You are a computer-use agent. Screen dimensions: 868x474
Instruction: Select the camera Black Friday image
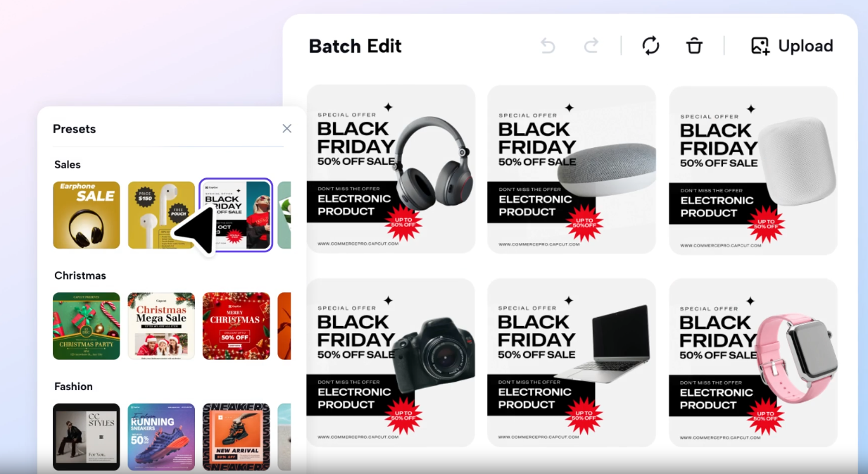pos(391,362)
